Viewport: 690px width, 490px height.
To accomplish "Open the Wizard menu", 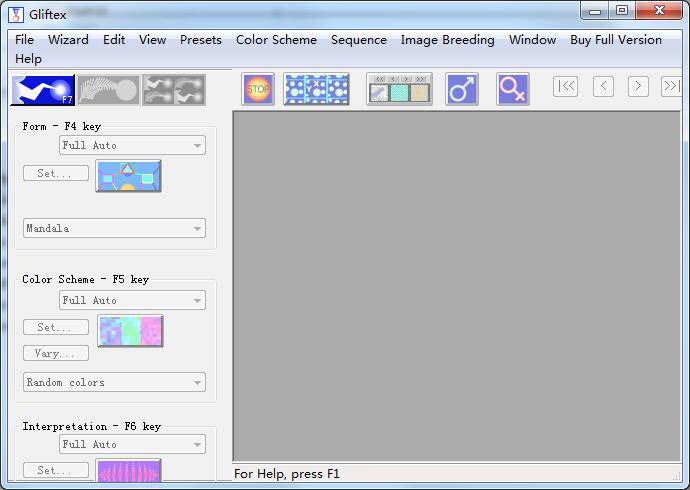I will [68, 40].
